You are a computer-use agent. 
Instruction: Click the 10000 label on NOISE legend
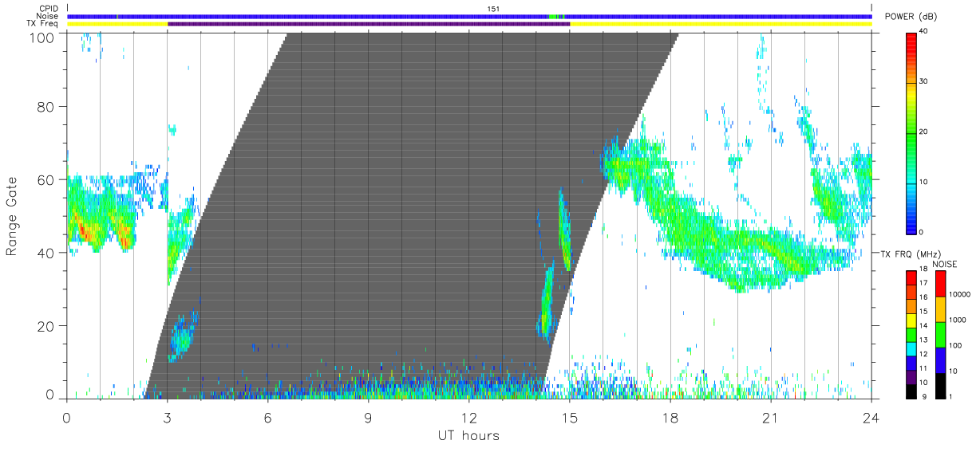pos(961,294)
